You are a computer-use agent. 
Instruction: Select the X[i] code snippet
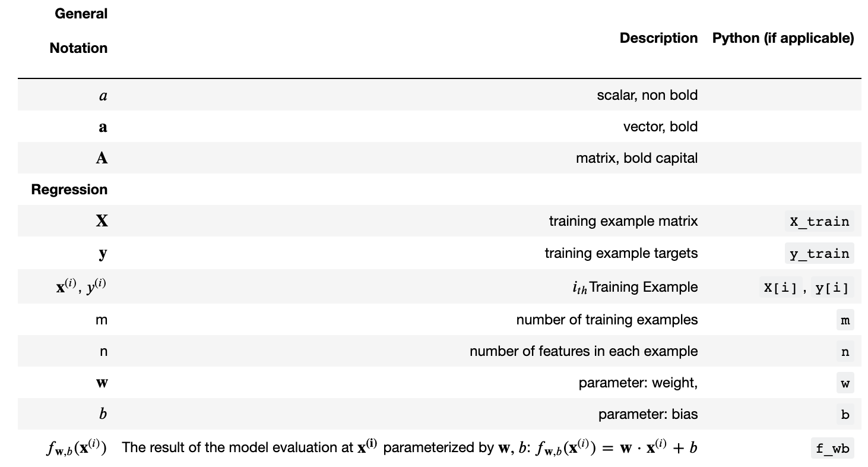(x=780, y=288)
